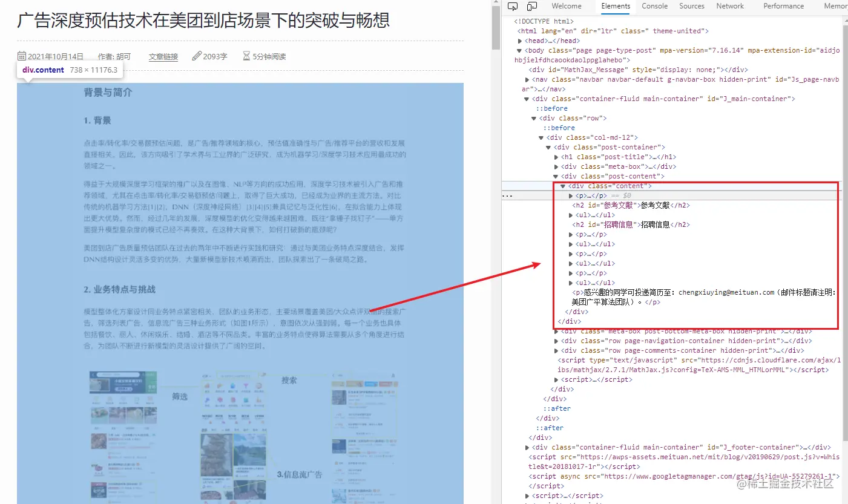Screen dimensions: 848x504
Task: Expand the J_footer-container div node
Action: pos(527,447)
